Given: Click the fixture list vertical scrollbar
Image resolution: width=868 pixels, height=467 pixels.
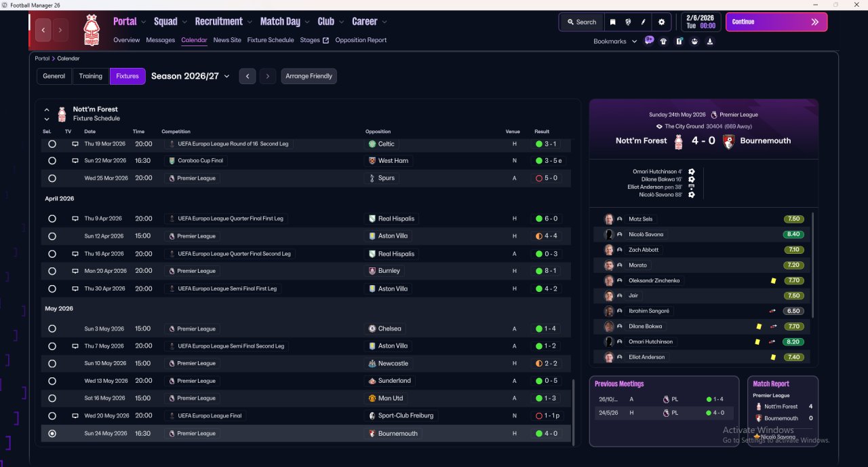Looking at the screenshot, I should pos(574,412).
